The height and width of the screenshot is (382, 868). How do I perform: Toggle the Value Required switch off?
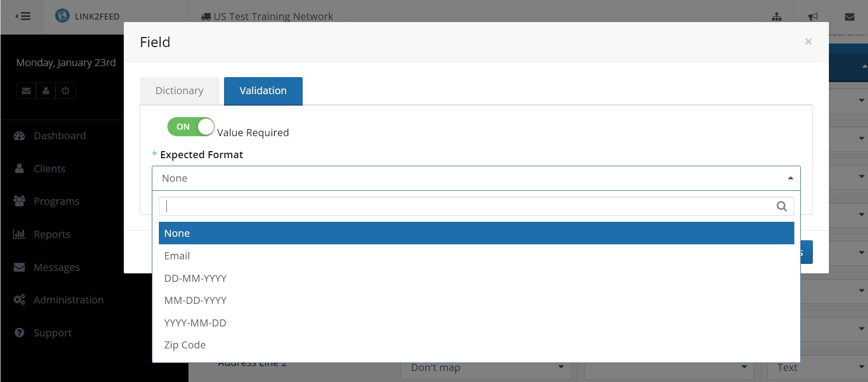pyautogui.click(x=190, y=127)
